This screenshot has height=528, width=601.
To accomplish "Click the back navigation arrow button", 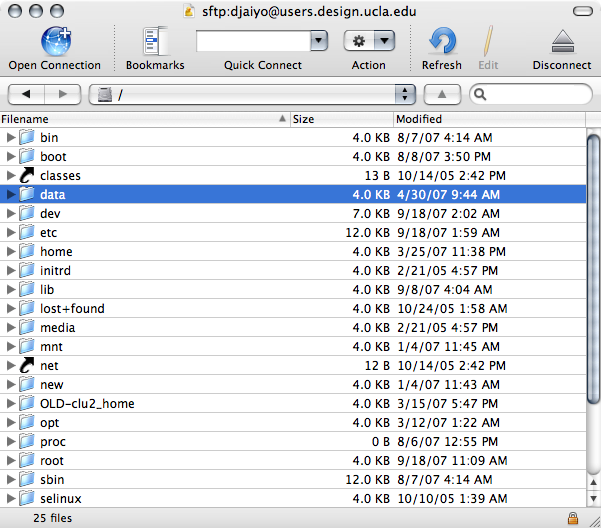I will click(x=26, y=94).
